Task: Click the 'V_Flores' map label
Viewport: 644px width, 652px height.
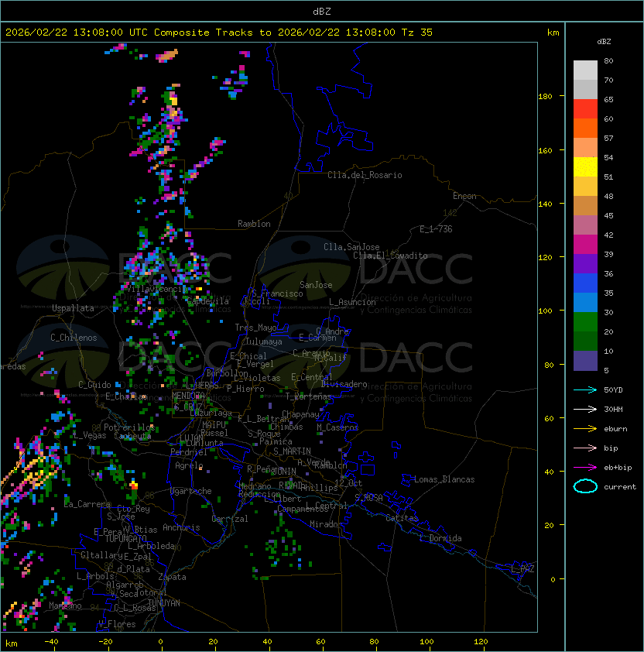Action: pos(117,624)
